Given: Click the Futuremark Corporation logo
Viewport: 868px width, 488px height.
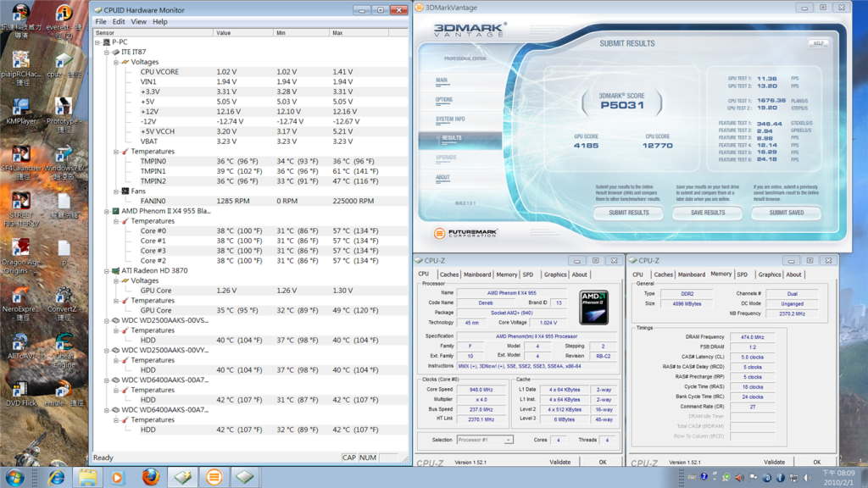Looking at the screenshot, I should coord(465,234).
